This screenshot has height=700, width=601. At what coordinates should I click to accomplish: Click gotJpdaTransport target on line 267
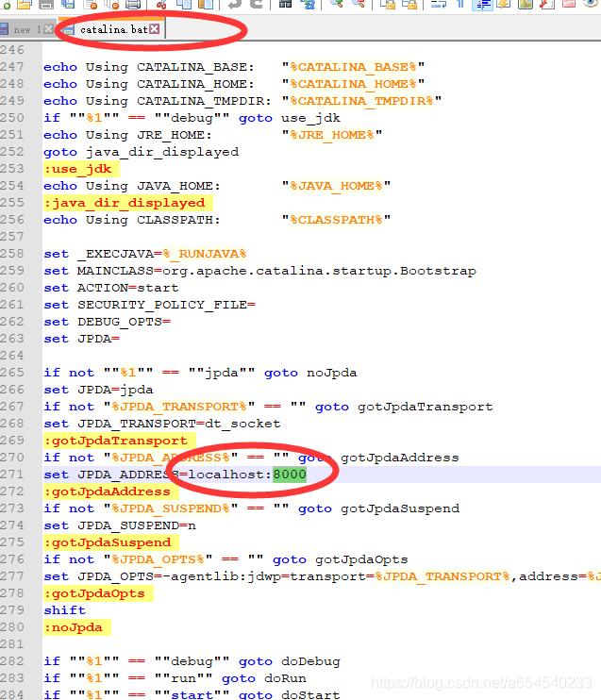(x=426, y=407)
